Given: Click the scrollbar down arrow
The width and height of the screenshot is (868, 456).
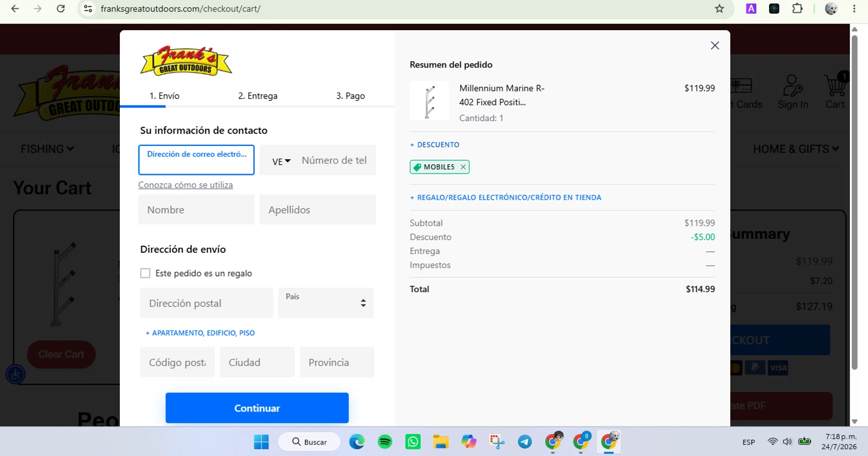Looking at the screenshot, I should (855, 421).
